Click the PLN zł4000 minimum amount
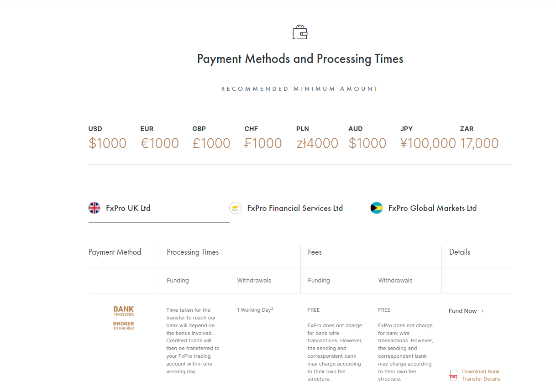Screen dimensions: 556x392 tap(317, 143)
